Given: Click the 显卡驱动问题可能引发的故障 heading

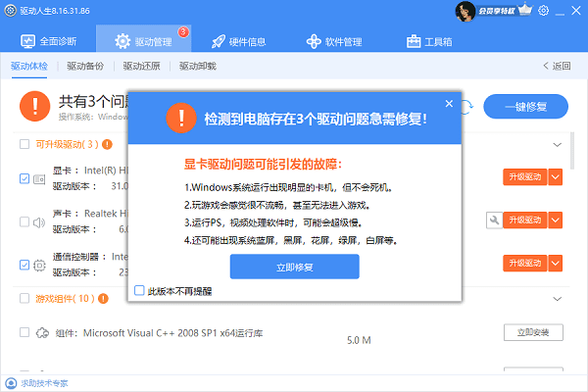Looking at the screenshot, I should (263, 164).
